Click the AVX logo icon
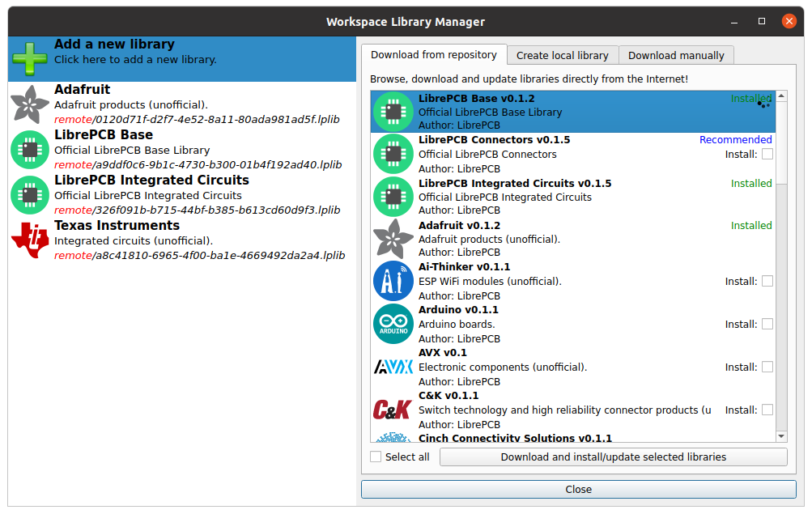Screen dimensions: 812x514 click(x=393, y=367)
